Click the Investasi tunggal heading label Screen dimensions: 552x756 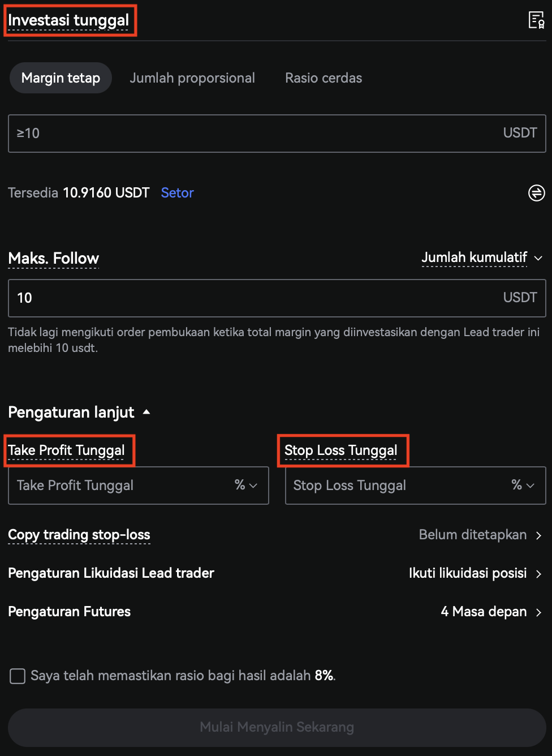click(x=68, y=20)
